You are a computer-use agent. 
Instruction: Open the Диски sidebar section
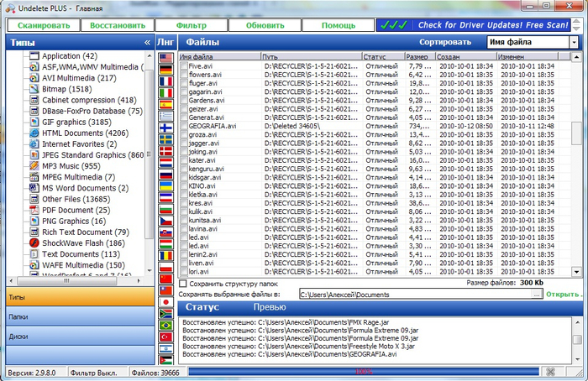pos(81,336)
